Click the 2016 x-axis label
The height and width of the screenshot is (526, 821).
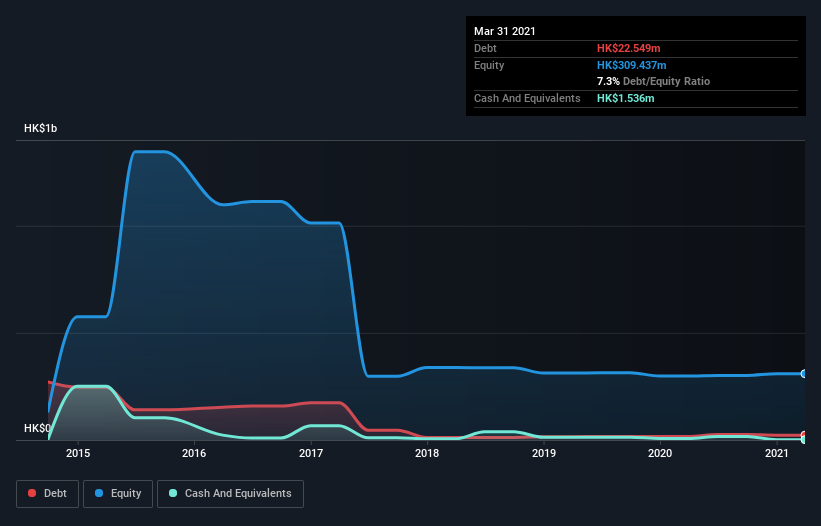point(194,453)
